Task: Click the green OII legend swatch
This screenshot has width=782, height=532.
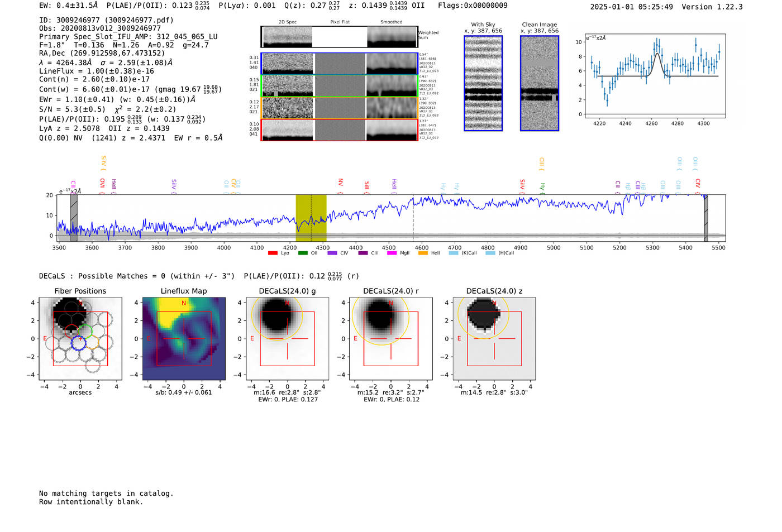Action: point(303,253)
